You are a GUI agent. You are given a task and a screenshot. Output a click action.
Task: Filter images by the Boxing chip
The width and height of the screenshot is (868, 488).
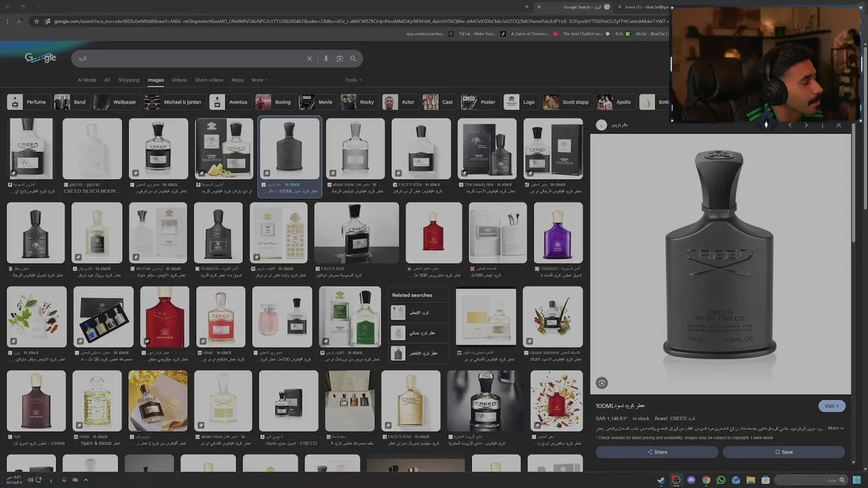pos(274,102)
